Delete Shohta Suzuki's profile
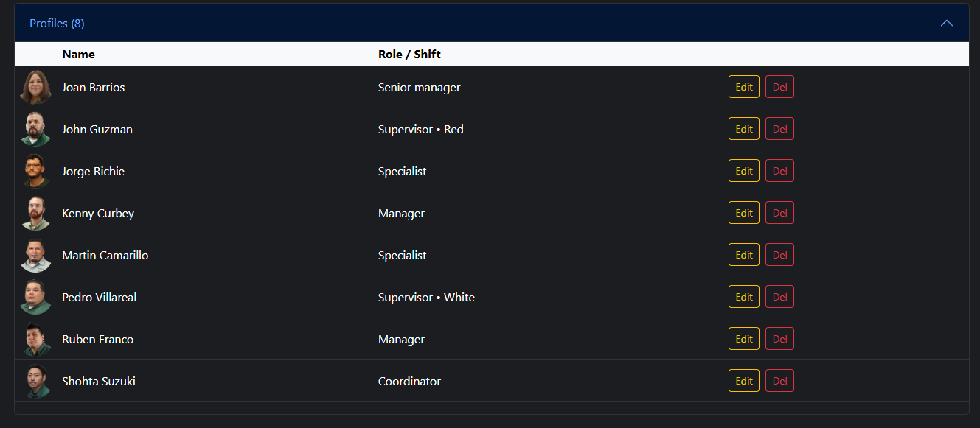The height and width of the screenshot is (428, 980). pyautogui.click(x=779, y=381)
